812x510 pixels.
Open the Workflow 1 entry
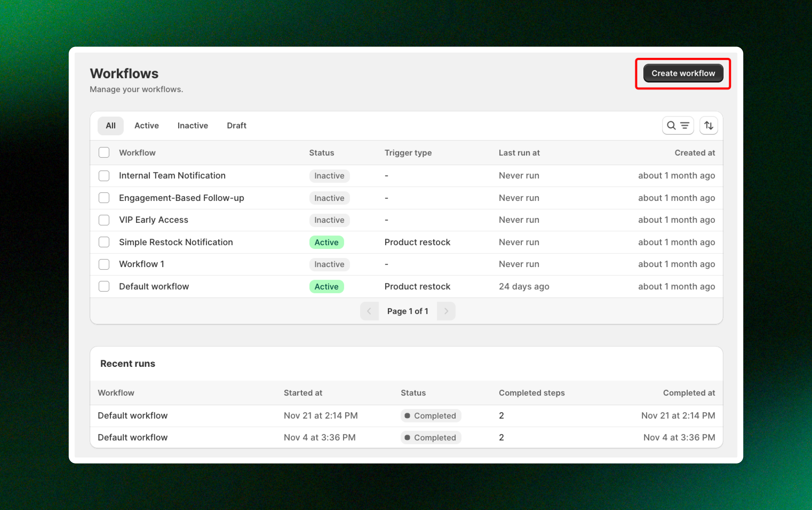coord(142,264)
